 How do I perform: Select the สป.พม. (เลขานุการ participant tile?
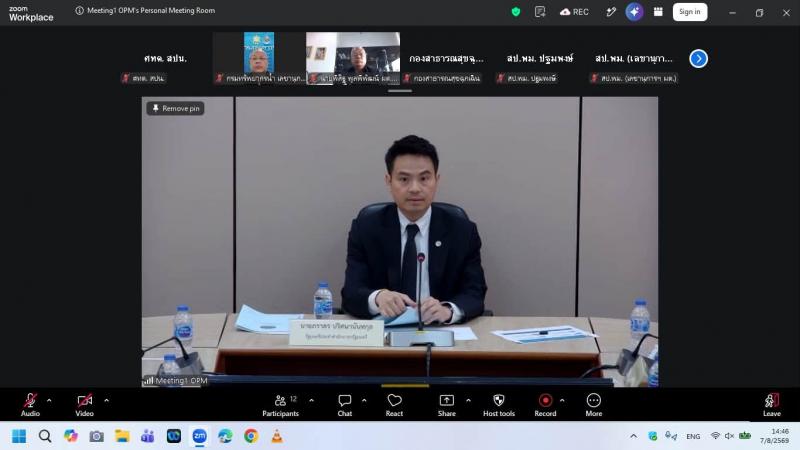point(634,59)
